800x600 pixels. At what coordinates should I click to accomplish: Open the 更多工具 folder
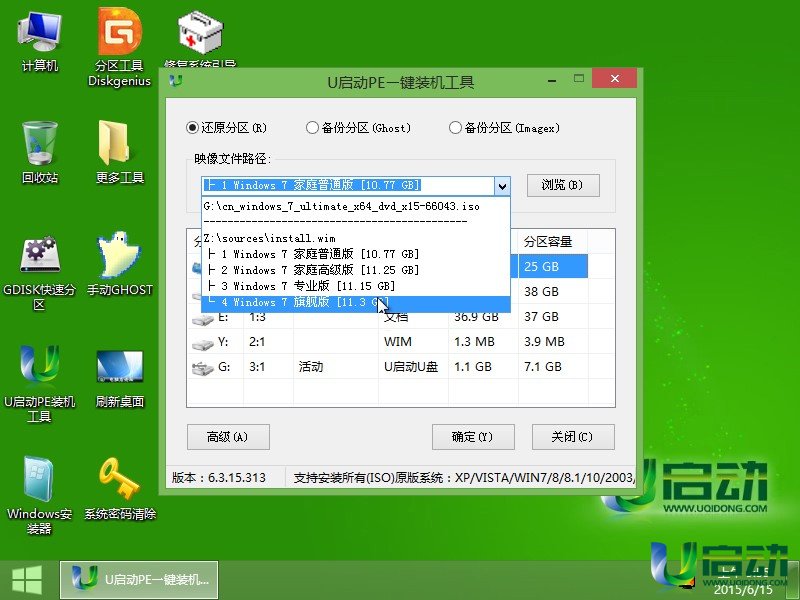[119, 153]
